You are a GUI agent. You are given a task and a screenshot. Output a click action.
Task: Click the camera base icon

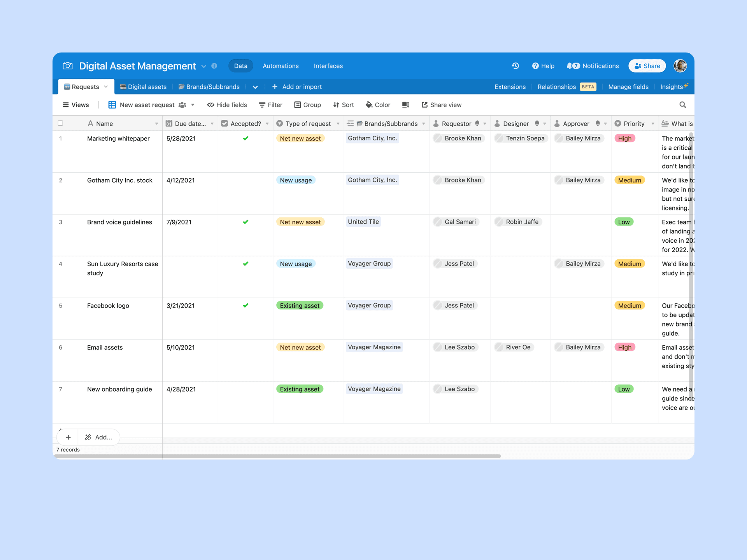(68, 66)
